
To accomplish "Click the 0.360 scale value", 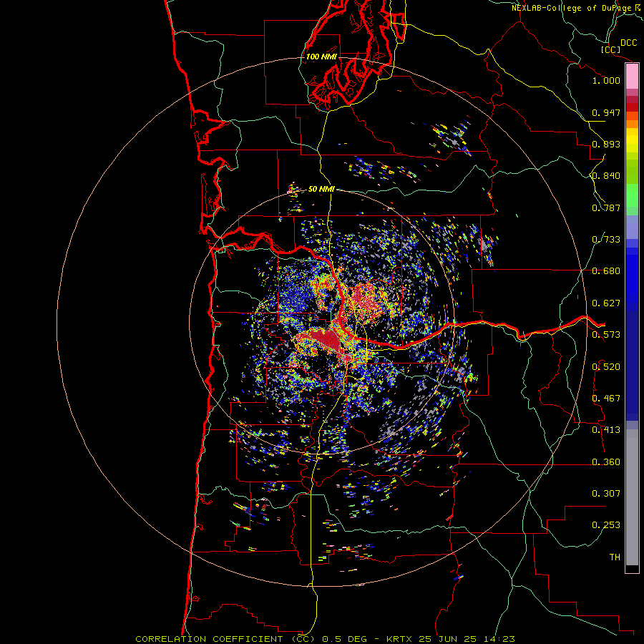I will click(606, 462).
